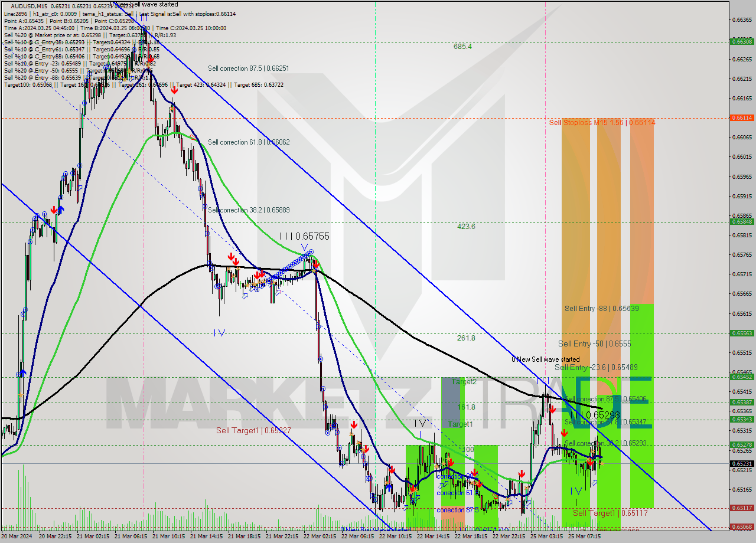Click the 685.4 Fibonacci level label
Image resolution: width=756 pixels, height=543 pixels.
coord(462,46)
